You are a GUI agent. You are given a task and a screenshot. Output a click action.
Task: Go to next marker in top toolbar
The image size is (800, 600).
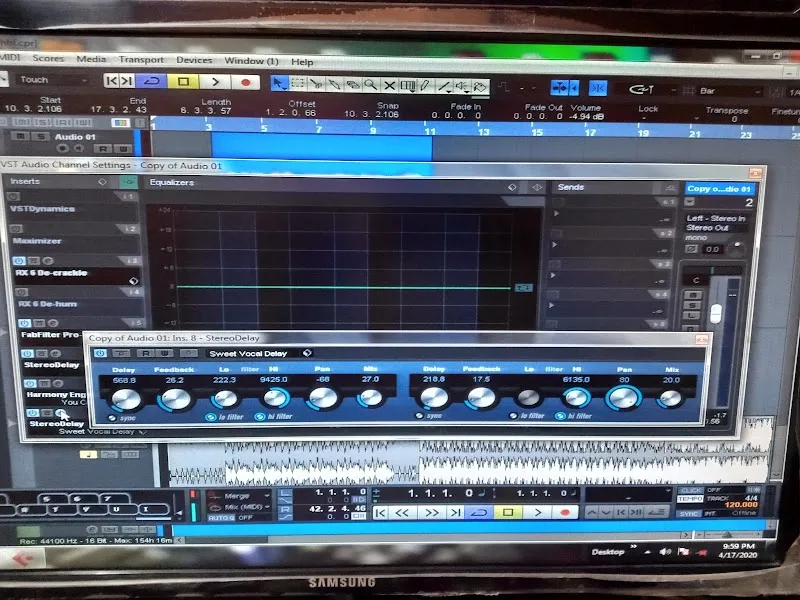coord(127,81)
